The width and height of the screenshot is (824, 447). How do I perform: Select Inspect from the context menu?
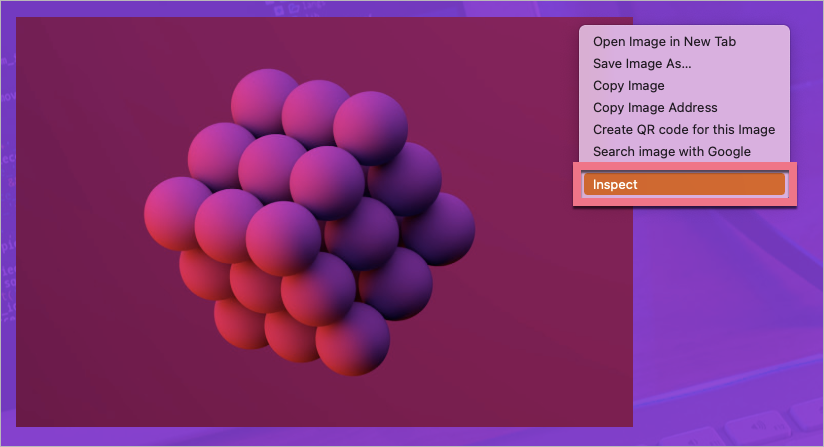[684, 184]
